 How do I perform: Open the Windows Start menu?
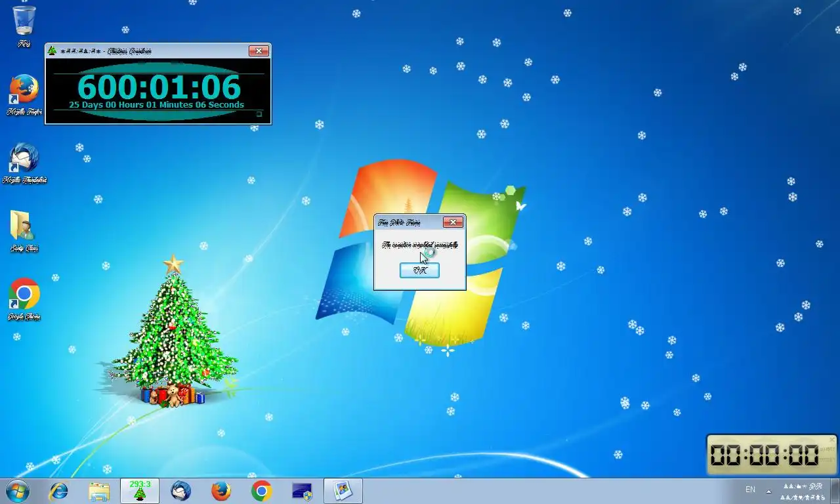click(17, 491)
